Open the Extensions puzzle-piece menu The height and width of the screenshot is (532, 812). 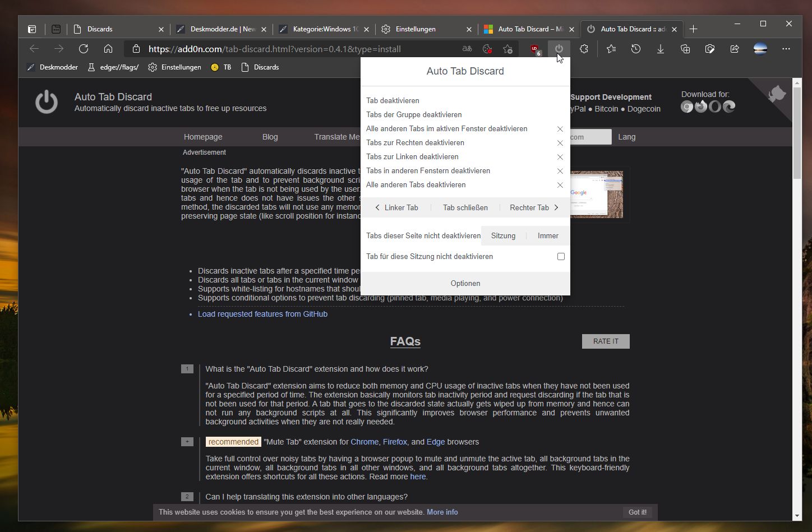584,49
